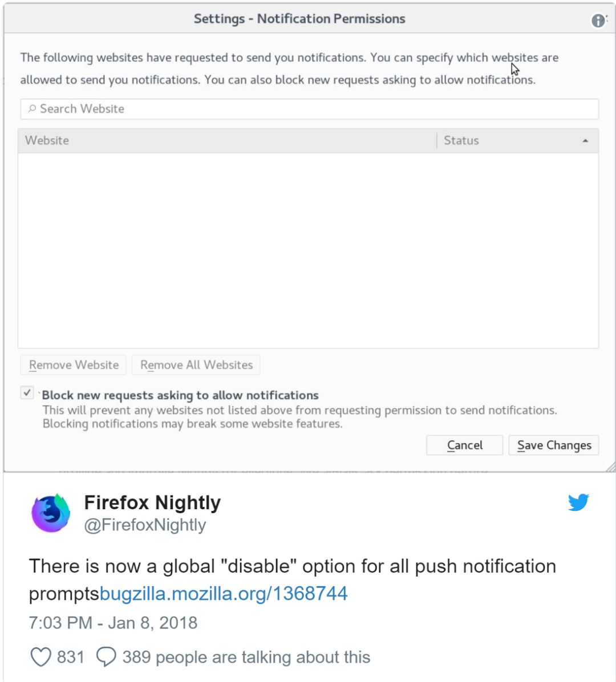Open the bugzilla.mozilla.org/1368744 link

[224, 594]
